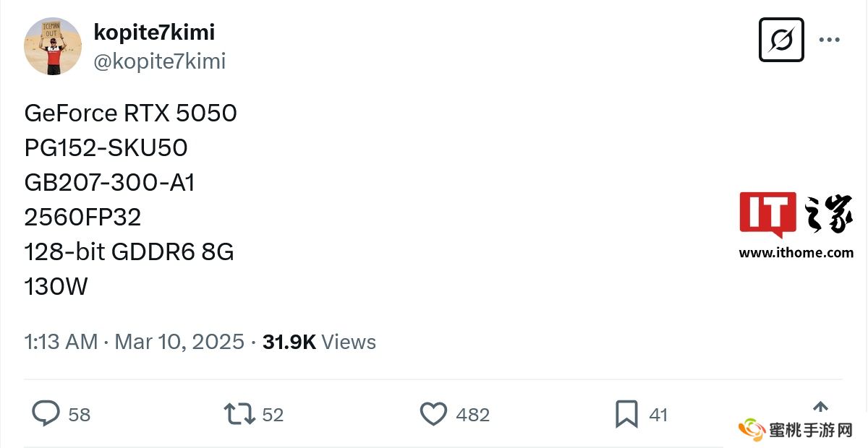Click the reply speech bubble icon
The width and height of the screenshot is (868, 448).
click(x=46, y=414)
